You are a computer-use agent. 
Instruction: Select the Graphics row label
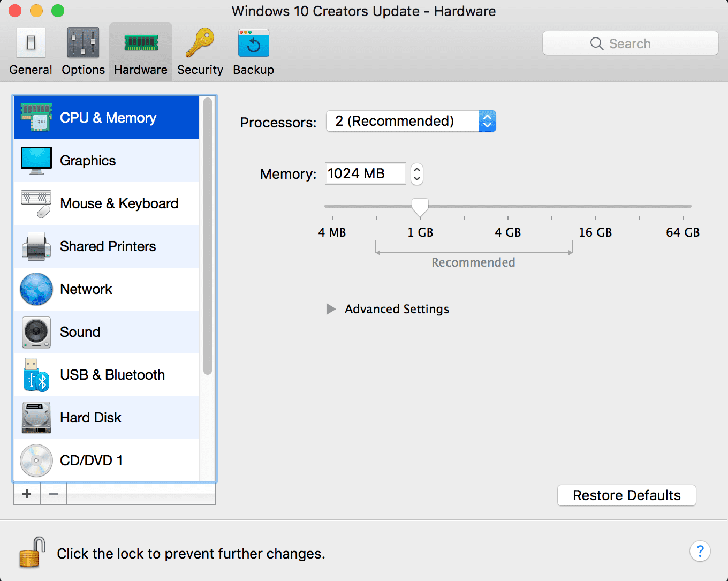88,161
